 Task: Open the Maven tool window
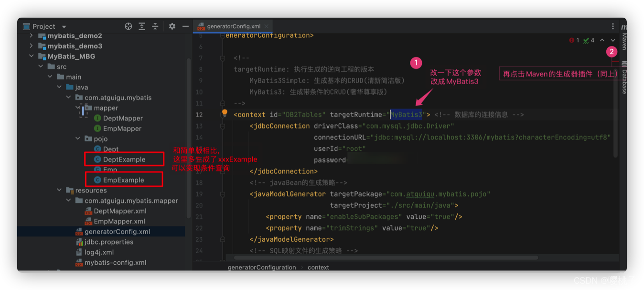click(624, 38)
